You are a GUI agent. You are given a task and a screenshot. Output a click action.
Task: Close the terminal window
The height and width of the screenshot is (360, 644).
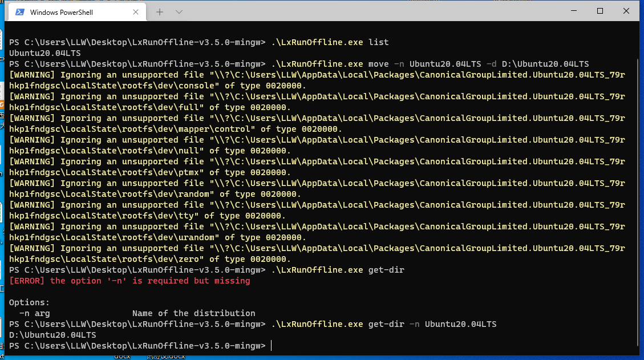(x=626, y=11)
